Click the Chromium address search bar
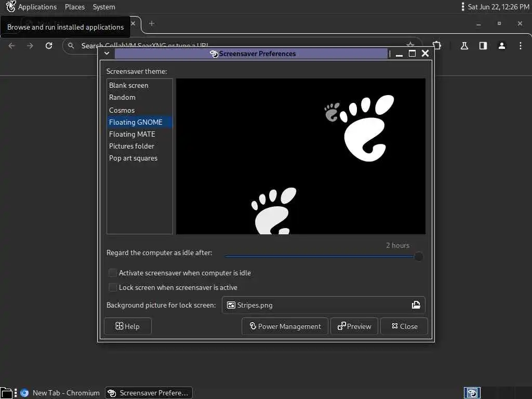This screenshot has height=399, width=532. (x=243, y=46)
